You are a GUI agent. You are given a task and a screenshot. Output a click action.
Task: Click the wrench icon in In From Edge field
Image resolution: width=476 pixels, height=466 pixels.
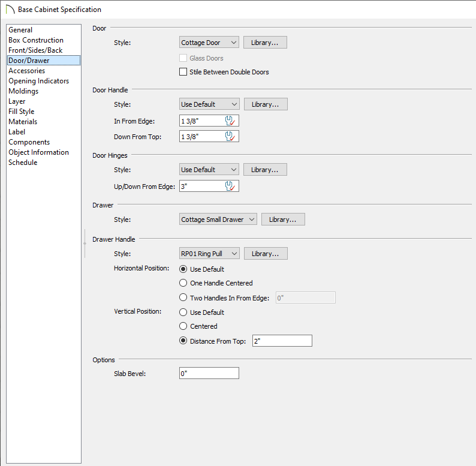coord(230,121)
